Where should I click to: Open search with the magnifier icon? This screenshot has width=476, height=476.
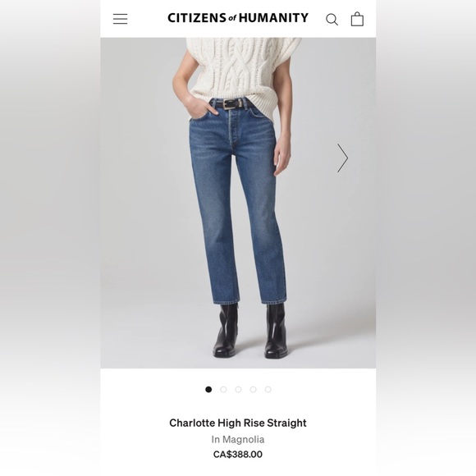click(332, 20)
